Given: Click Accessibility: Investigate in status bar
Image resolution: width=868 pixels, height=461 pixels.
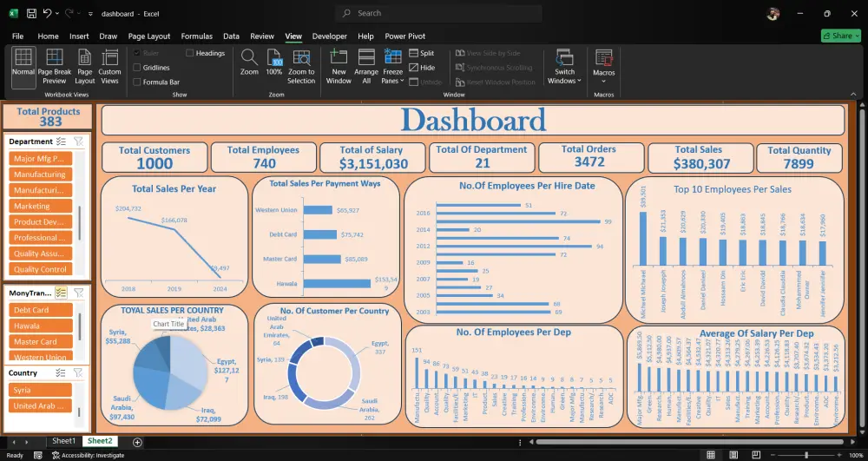Looking at the screenshot, I should [x=89, y=455].
